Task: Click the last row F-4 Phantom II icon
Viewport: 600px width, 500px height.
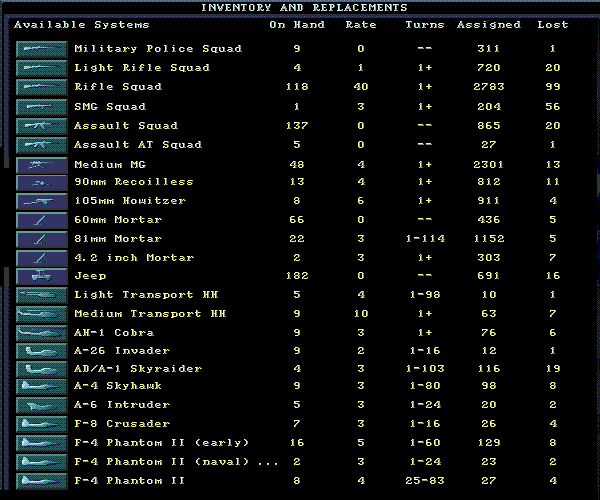Action: [42, 481]
